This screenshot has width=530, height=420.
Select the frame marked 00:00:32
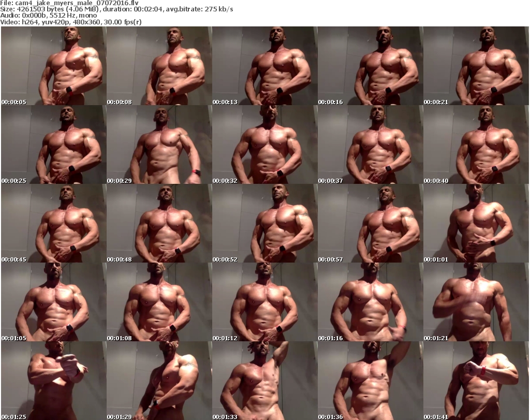(x=264, y=144)
